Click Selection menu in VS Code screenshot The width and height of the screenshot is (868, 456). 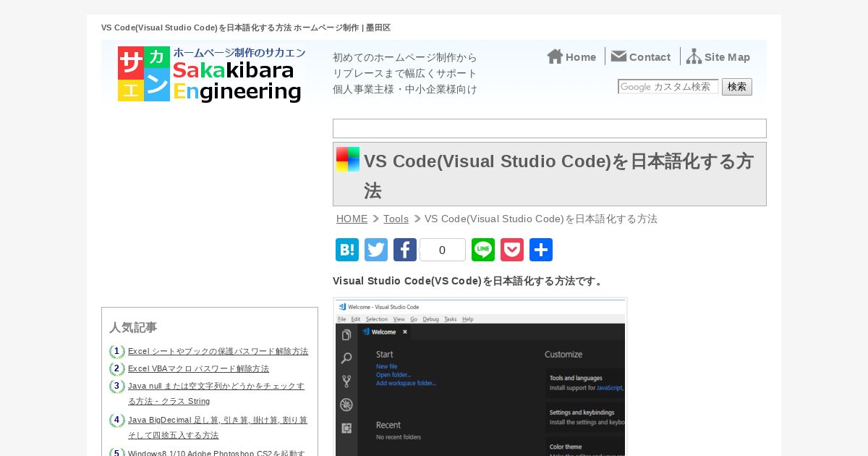click(377, 319)
